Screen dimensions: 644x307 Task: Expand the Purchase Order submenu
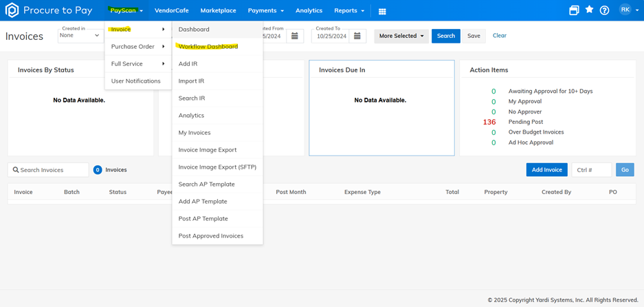tap(138, 47)
